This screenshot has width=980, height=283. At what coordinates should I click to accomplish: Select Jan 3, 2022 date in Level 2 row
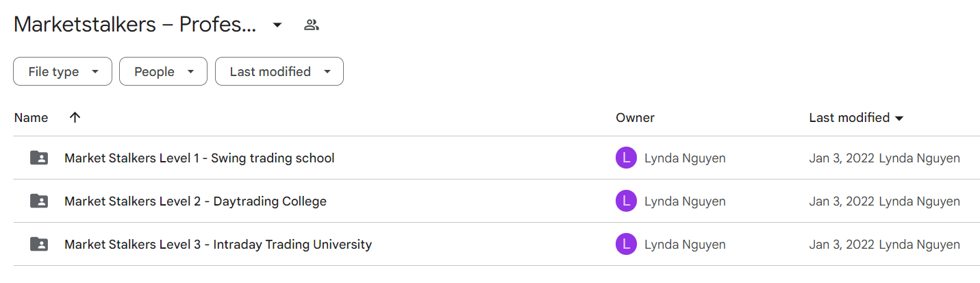click(842, 201)
